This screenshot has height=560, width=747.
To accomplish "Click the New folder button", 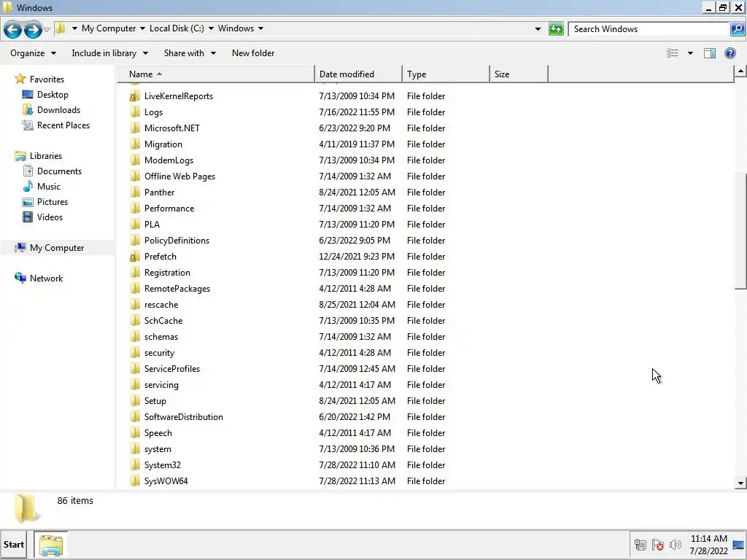I will [x=253, y=53].
